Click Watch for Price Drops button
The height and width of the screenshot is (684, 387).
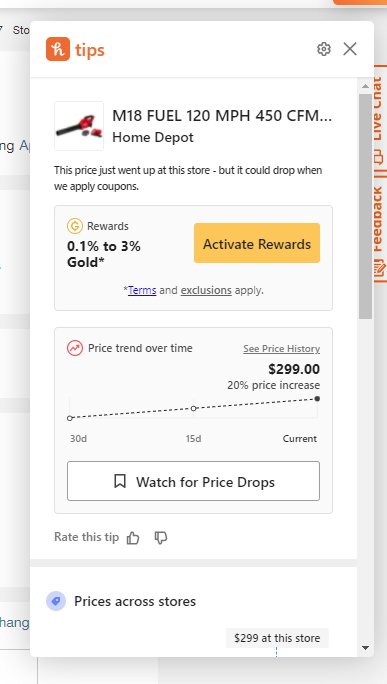pos(193,481)
